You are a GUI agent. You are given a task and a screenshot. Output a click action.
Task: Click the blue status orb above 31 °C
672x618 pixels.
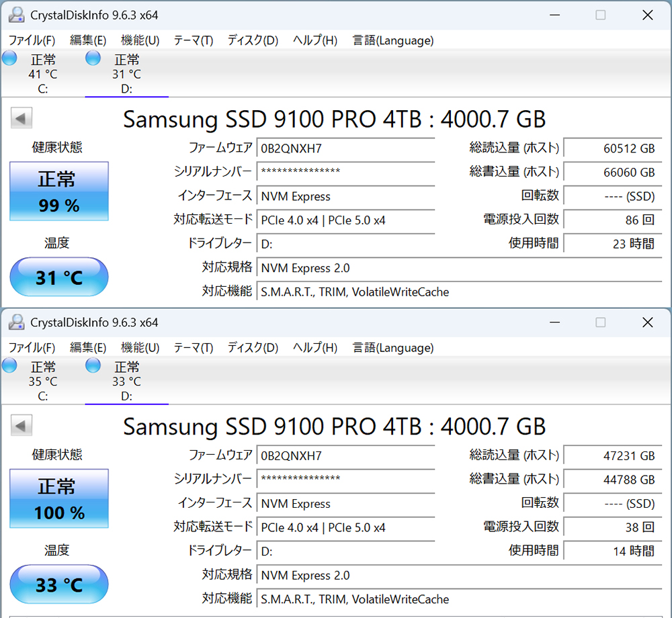point(93,58)
